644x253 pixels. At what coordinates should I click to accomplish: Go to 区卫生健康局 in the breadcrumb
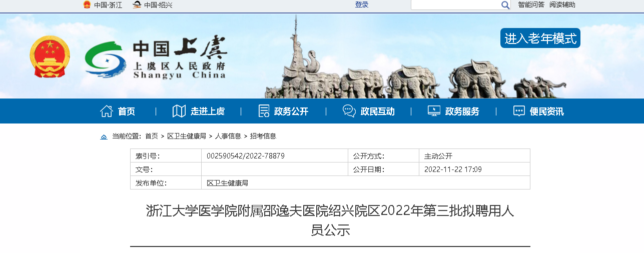click(187, 136)
